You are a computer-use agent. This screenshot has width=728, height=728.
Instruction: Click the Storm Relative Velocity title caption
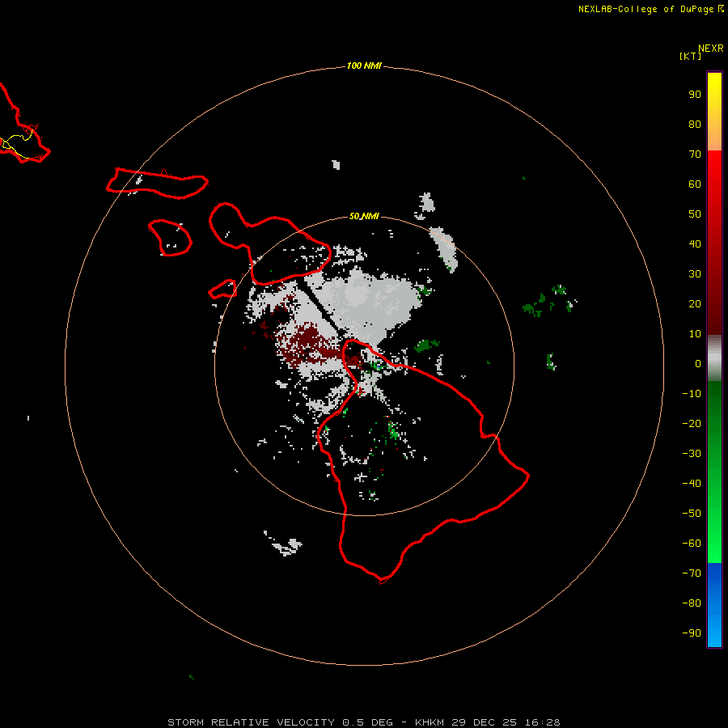tap(363, 722)
